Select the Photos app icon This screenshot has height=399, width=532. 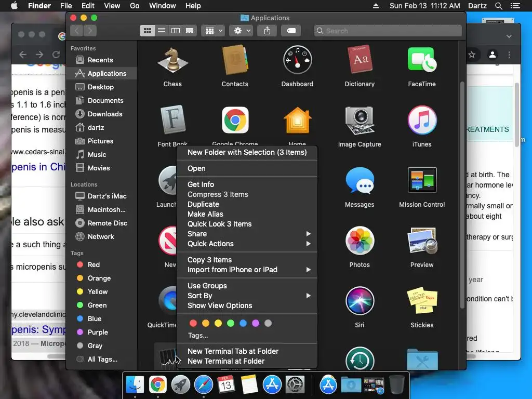(360, 241)
